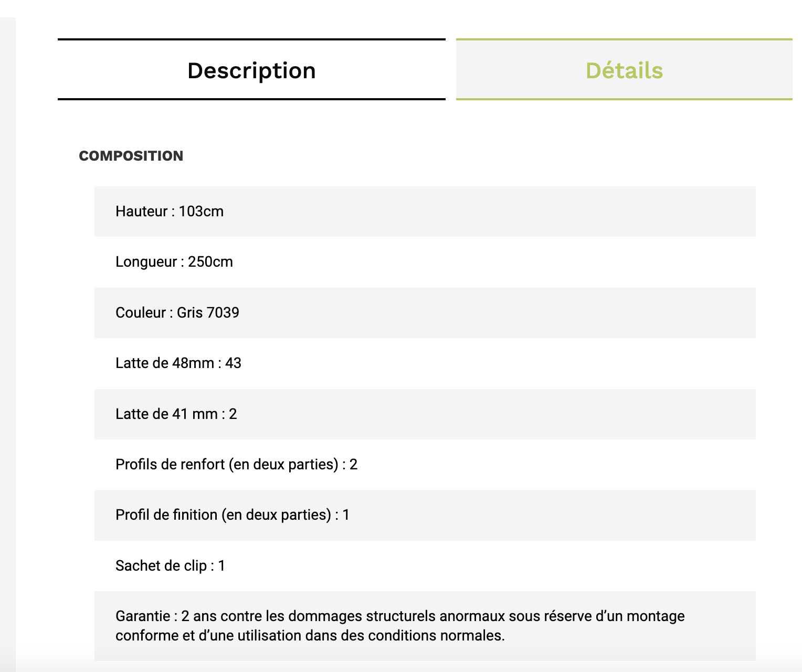802x672 pixels.
Task: Select the Couleur label text
Action: point(141,312)
